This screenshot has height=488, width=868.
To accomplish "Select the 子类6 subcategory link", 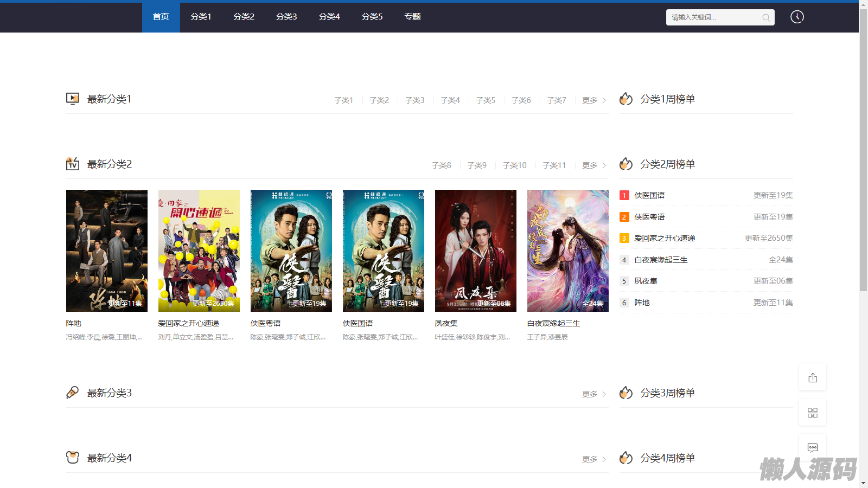I will pyautogui.click(x=521, y=100).
